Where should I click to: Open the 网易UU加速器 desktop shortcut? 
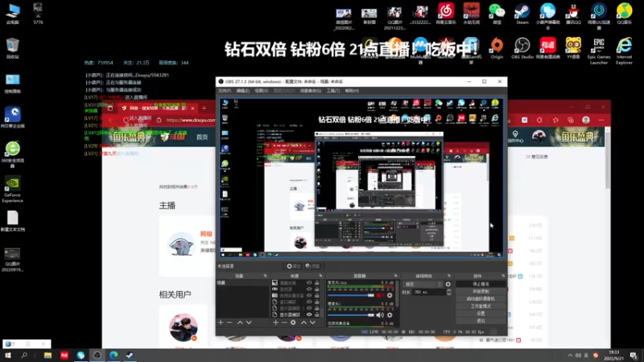[x=598, y=15]
